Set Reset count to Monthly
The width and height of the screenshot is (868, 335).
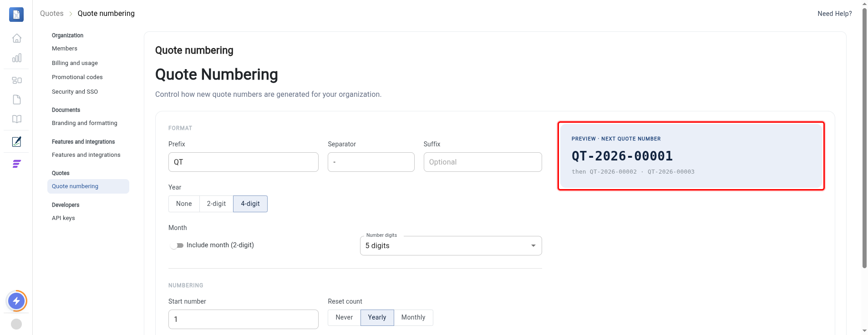click(x=413, y=317)
